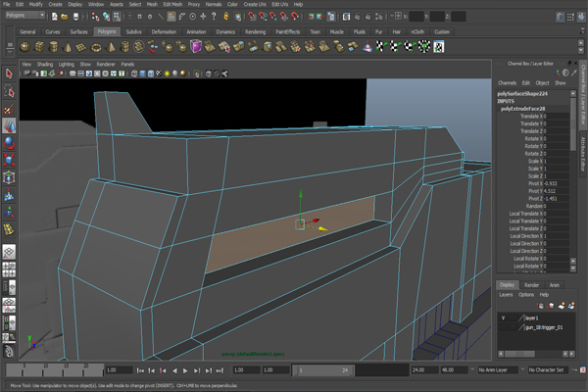The width and height of the screenshot is (588, 392).
Task: Toggle snap to grid magnet icon
Action: 253,16
